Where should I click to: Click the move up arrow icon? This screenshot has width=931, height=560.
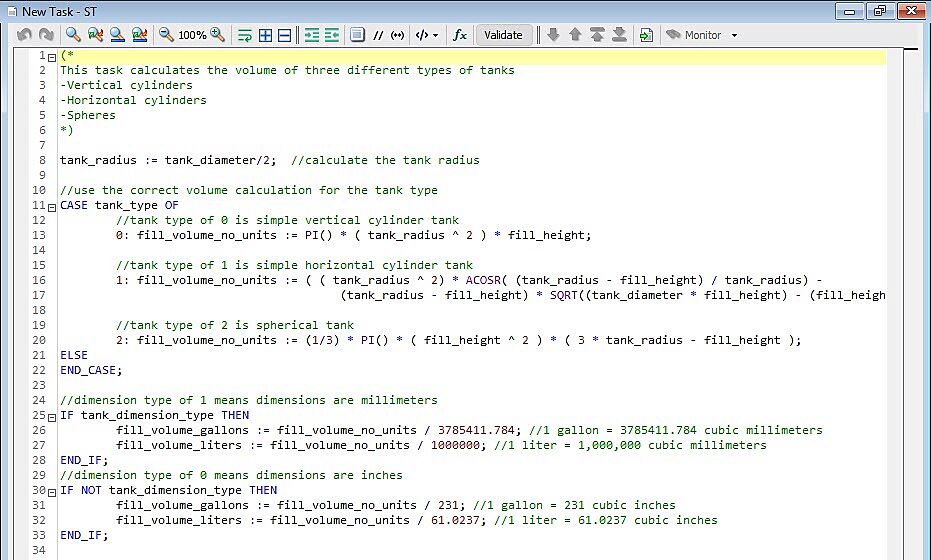[x=575, y=35]
